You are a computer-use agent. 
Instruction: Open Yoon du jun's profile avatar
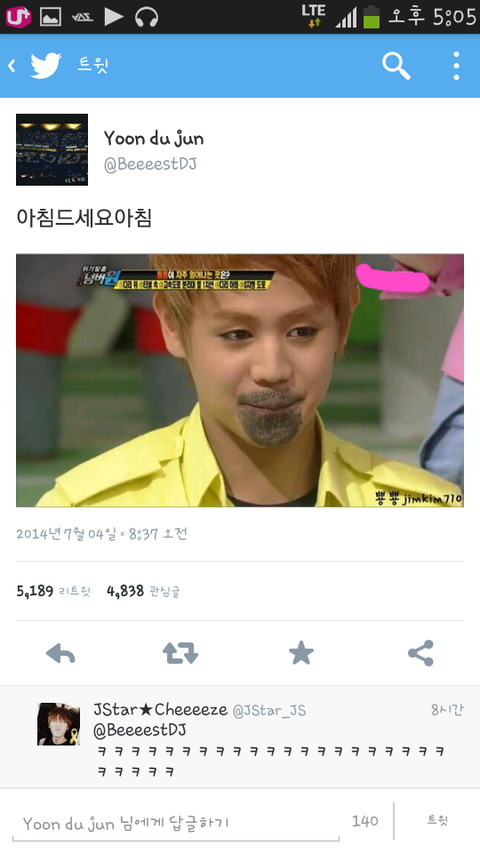[x=52, y=150]
